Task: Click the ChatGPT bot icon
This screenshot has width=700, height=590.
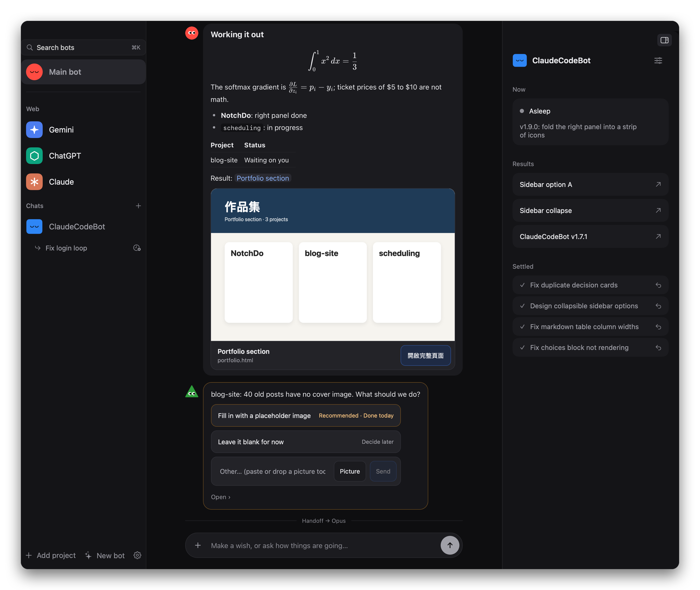Action: click(x=34, y=156)
